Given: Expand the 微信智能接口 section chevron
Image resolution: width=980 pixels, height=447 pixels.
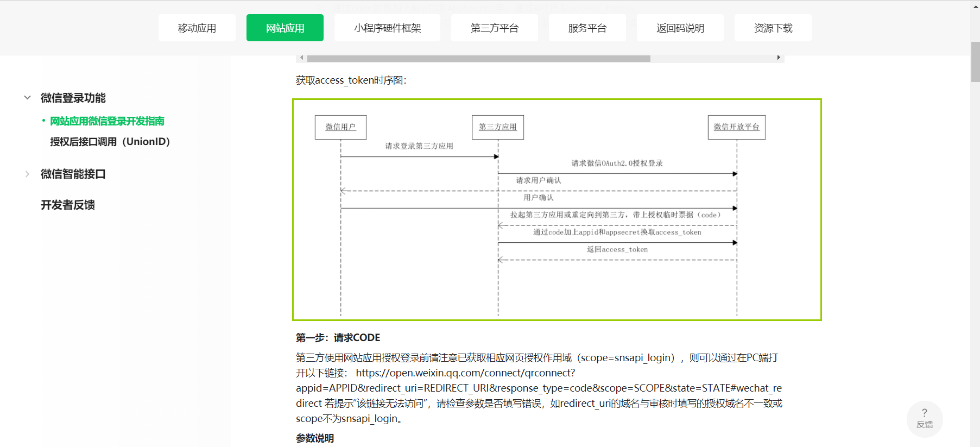Looking at the screenshot, I should (x=27, y=174).
